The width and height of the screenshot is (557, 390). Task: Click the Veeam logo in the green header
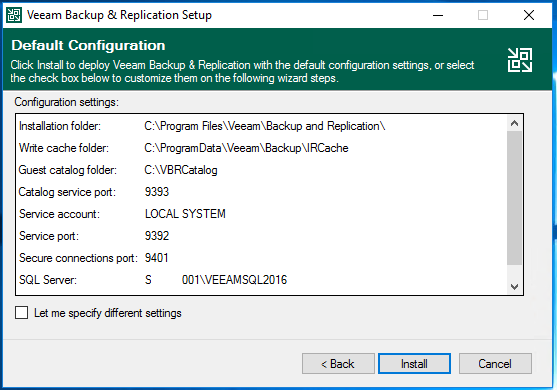(520, 60)
